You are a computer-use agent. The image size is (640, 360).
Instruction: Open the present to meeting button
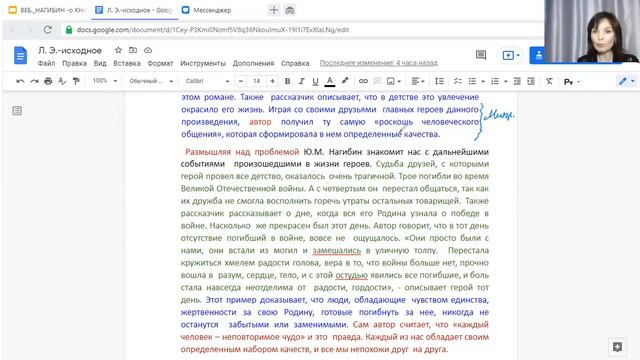(x=510, y=55)
